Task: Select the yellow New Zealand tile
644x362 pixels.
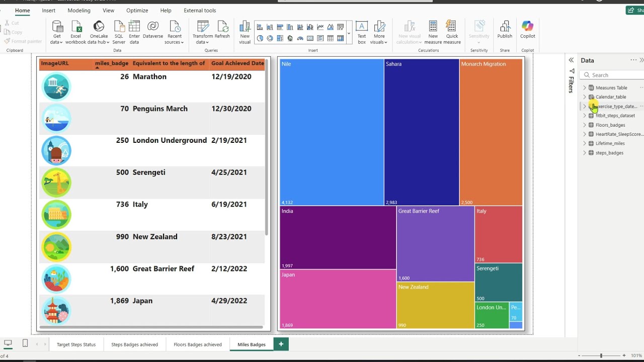Action: (435, 305)
